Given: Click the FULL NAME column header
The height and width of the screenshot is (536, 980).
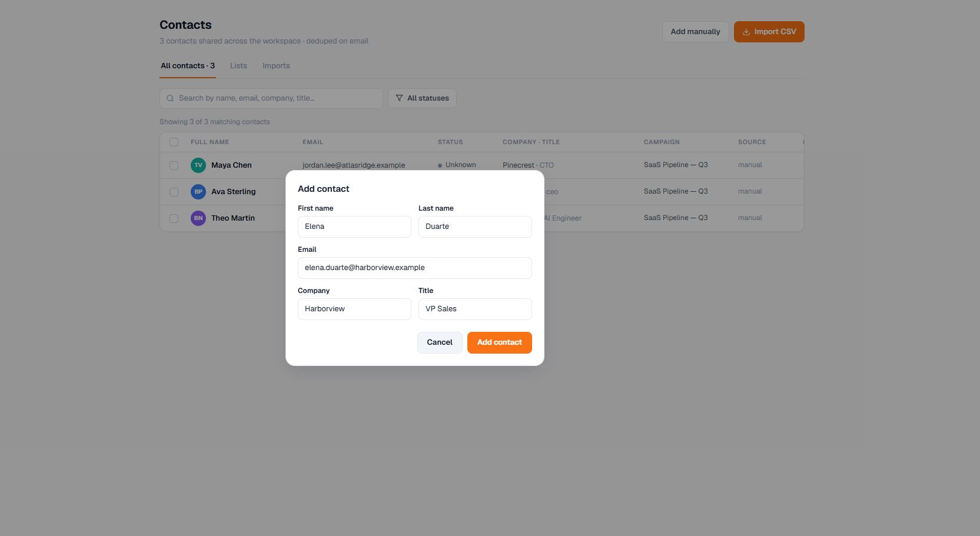Looking at the screenshot, I should point(210,142).
